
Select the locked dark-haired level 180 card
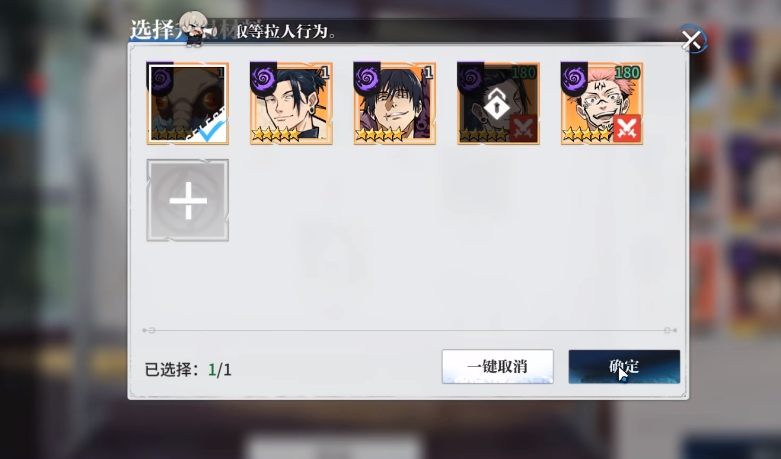[499, 104]
